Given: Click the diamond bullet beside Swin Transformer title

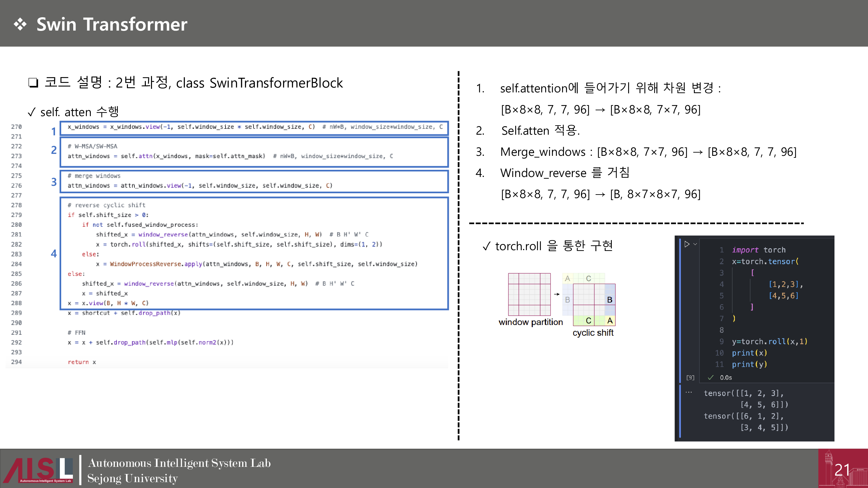Looking at the screenshot, I should [20, 24].
